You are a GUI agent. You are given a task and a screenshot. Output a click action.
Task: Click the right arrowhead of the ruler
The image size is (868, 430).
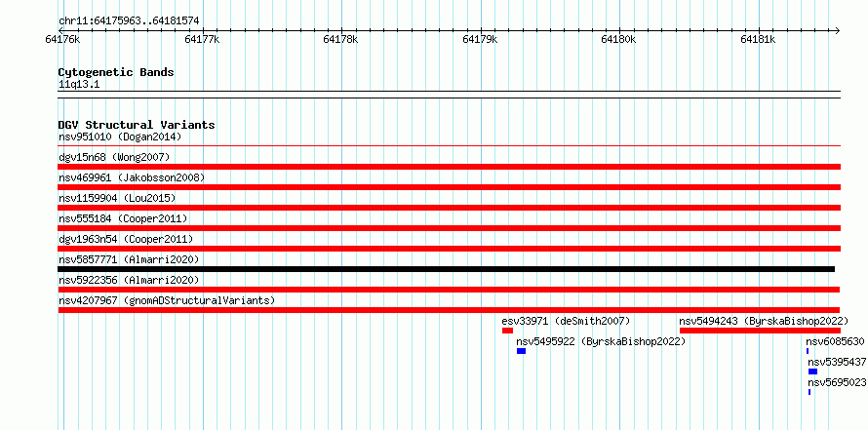coord(838,30)
